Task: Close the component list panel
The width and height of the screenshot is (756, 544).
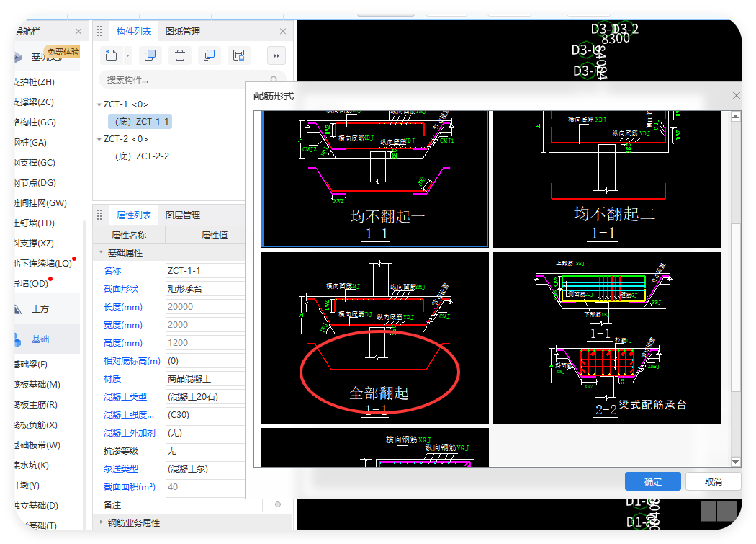Action: tap(283, 32)
